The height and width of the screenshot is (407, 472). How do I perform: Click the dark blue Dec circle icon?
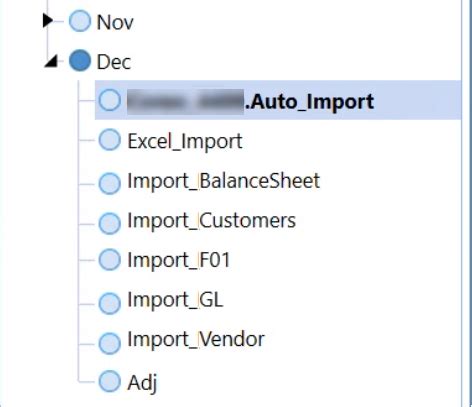pos(80,60)
